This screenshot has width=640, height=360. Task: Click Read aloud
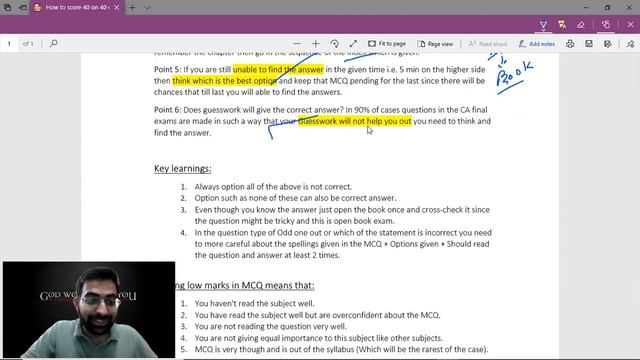[487, 44]
